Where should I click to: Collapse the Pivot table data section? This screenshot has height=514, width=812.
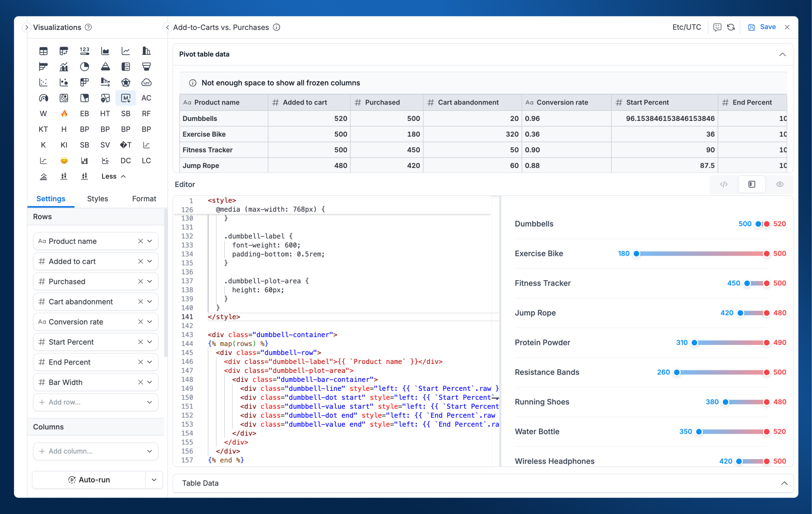(x=783, y=54)
